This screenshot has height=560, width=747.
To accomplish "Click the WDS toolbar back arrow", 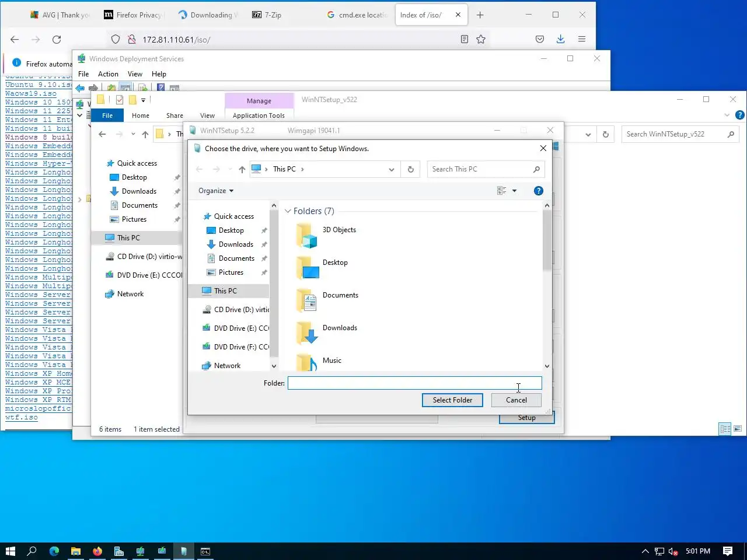I will point(80,88).
